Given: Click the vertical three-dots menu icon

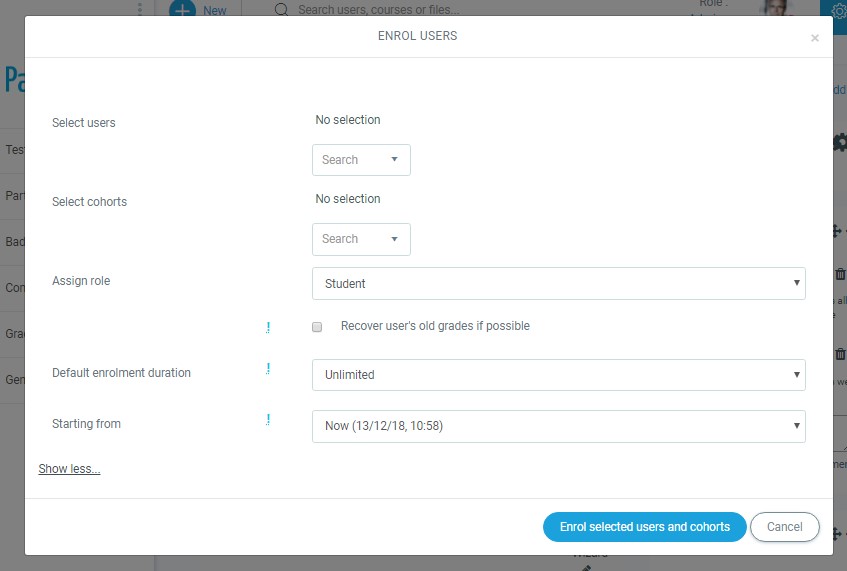Looking at the screenshot, I should coord(140,9).
